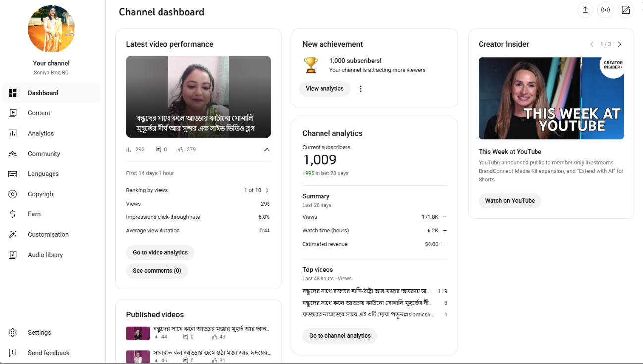This screenshot has height=364, width=643.
Task: Open the achievement options three-dot menu
Action: pos(360,89)
